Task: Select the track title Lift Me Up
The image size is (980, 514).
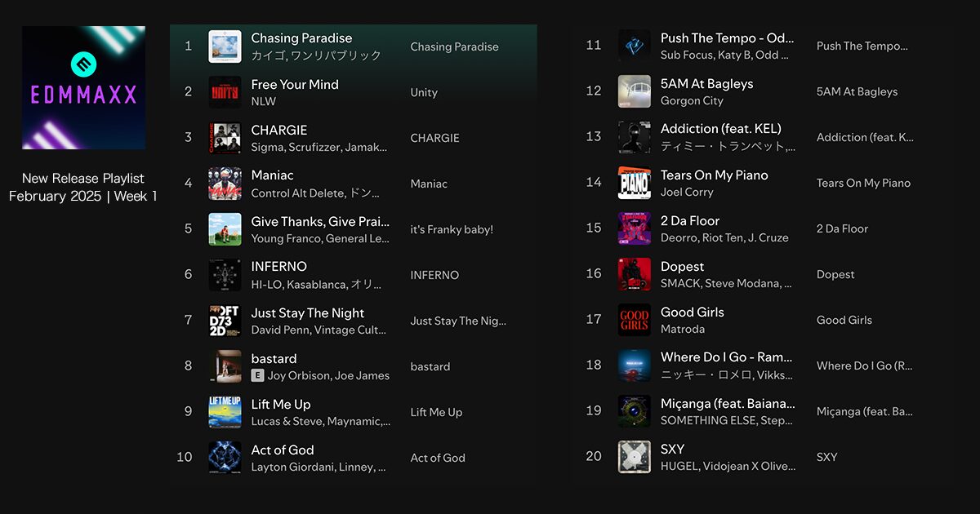Action: tap(281, 405)
